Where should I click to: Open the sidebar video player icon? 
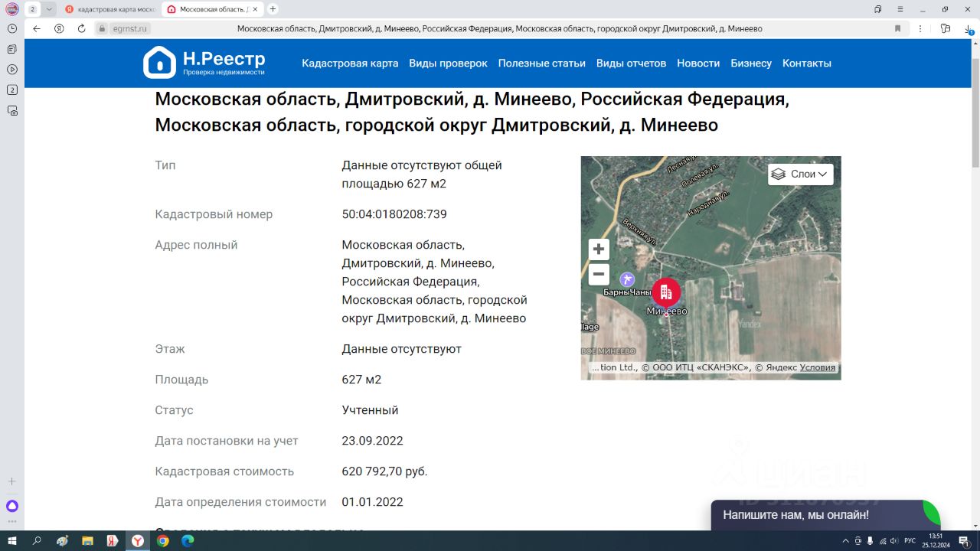pos(12,70)
